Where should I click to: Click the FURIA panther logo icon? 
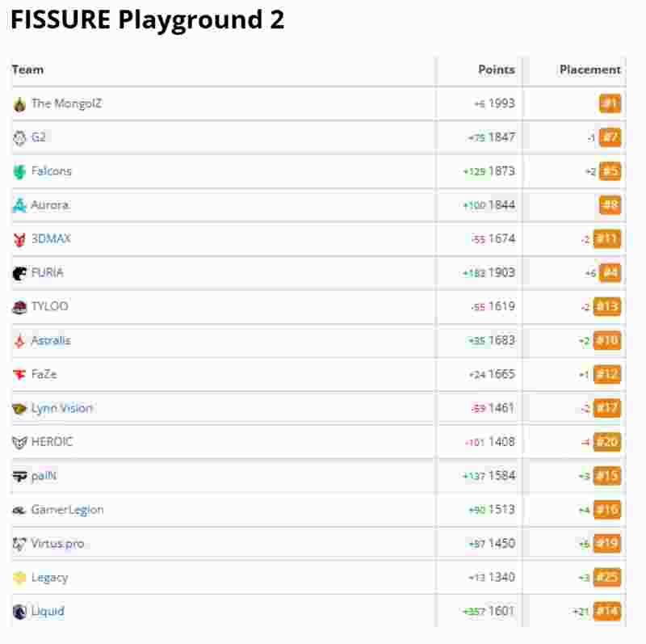tap(19, 273)
